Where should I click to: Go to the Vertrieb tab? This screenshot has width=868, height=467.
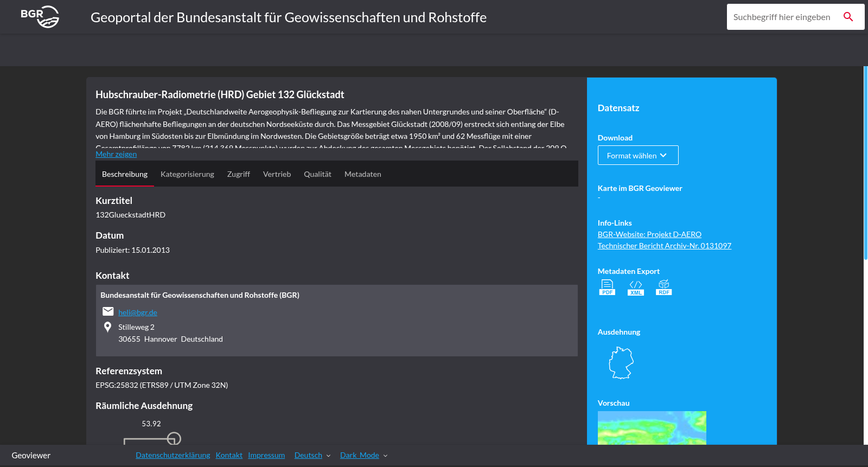click(x=277, y=174)
